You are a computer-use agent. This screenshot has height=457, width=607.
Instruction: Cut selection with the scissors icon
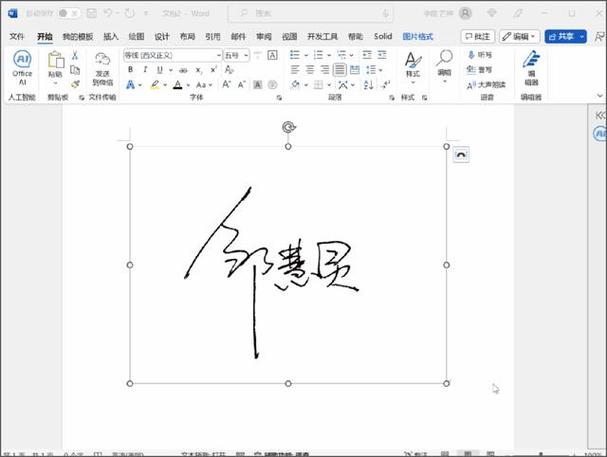pos(75,55)
